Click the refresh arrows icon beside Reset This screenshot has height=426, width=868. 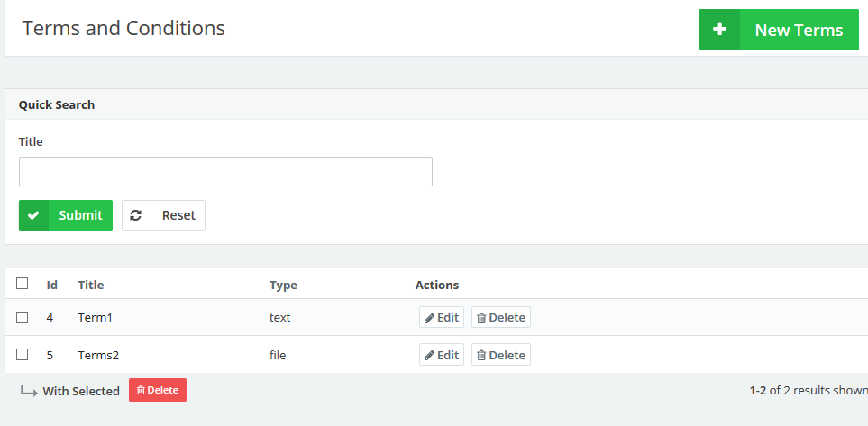point(136,215)
